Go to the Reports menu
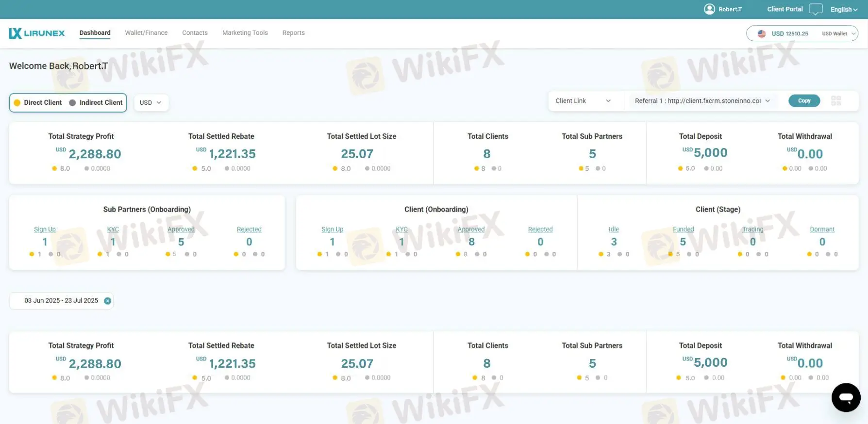 tap(293, 33)
